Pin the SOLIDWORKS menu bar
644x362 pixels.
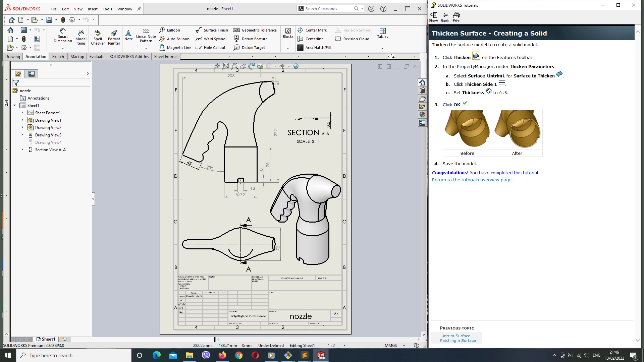coord(139,9)
